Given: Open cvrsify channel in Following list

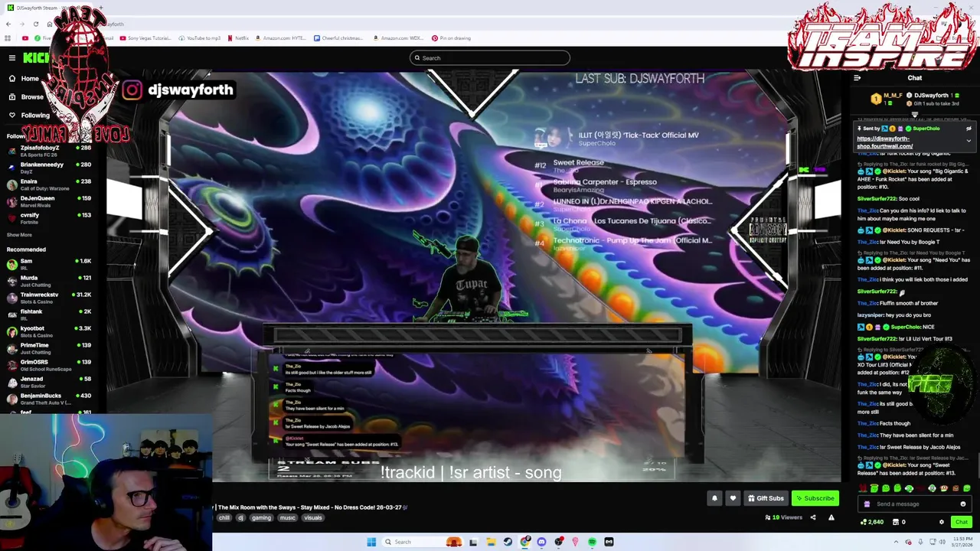Looking at the screenshot, I should pos(49,218).
